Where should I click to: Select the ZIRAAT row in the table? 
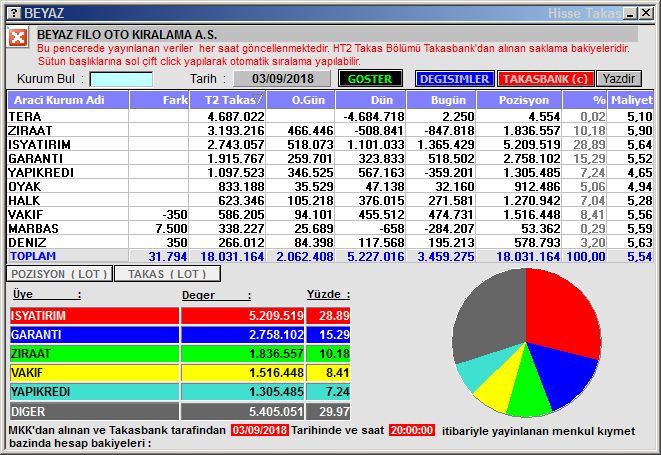(330, 130)
